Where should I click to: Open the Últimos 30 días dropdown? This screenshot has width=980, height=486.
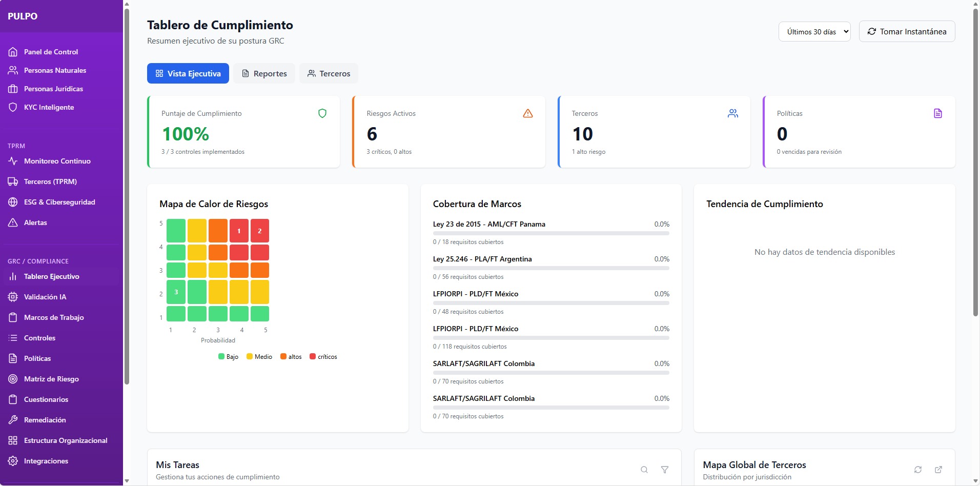(x=814, y=31)
